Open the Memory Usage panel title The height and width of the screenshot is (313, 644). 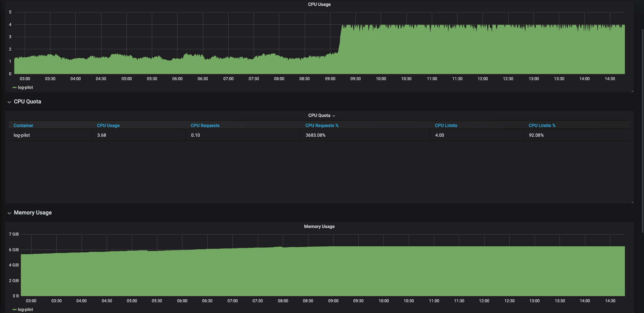(x=319, y=226)
